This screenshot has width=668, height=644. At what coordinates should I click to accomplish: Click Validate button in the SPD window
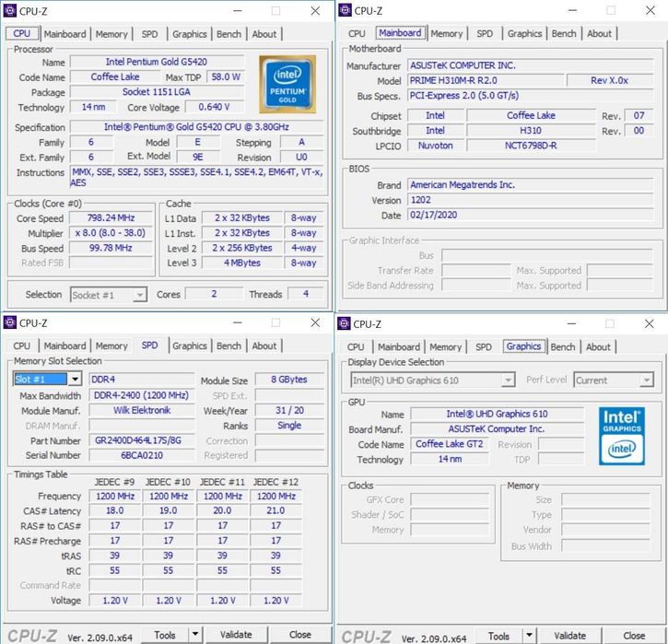pyautogui.click(x=236, y=635)
